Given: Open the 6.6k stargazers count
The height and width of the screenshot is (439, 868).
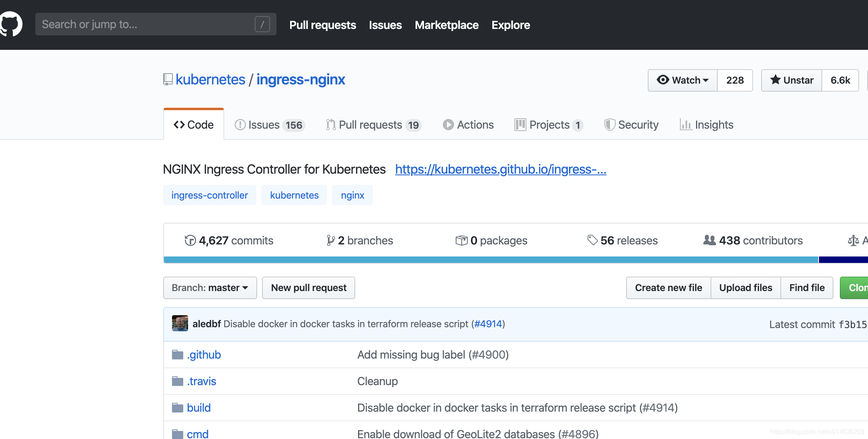Looking at the screenshot, I should click(x=840, y=80).
